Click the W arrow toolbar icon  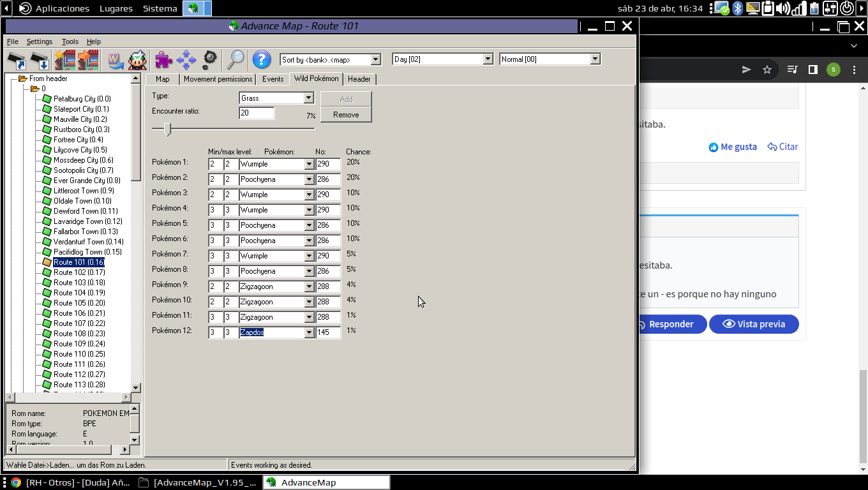[x=116, y=60]
